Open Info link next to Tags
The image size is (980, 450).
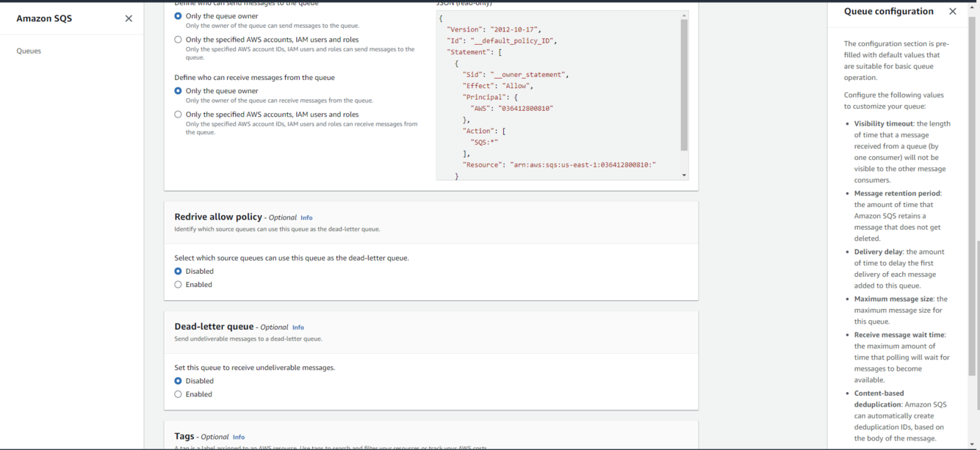pos(239,437)
